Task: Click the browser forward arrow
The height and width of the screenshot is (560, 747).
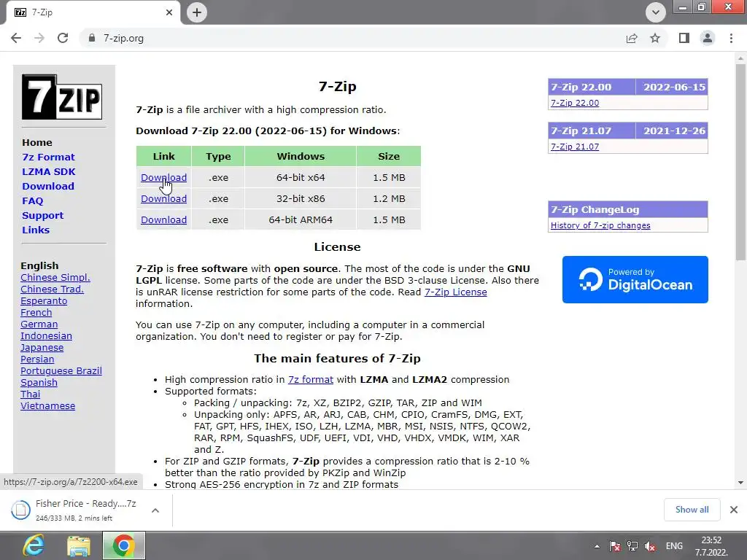Action: tap(39, 38)
